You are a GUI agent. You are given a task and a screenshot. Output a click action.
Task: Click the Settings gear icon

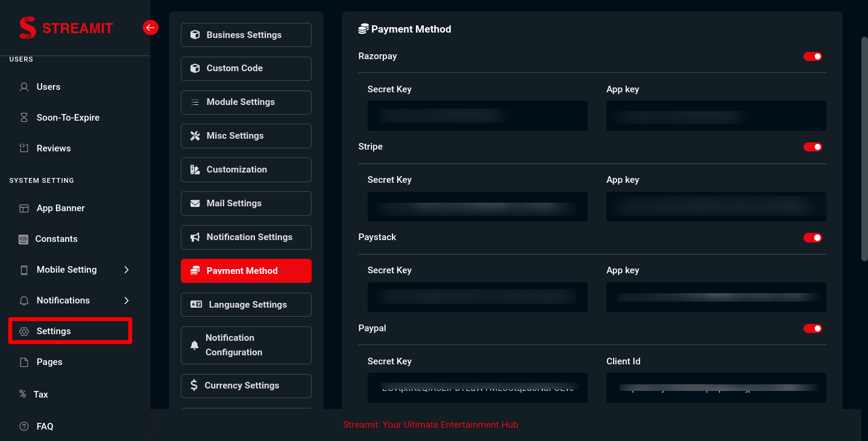click(24, 331)
